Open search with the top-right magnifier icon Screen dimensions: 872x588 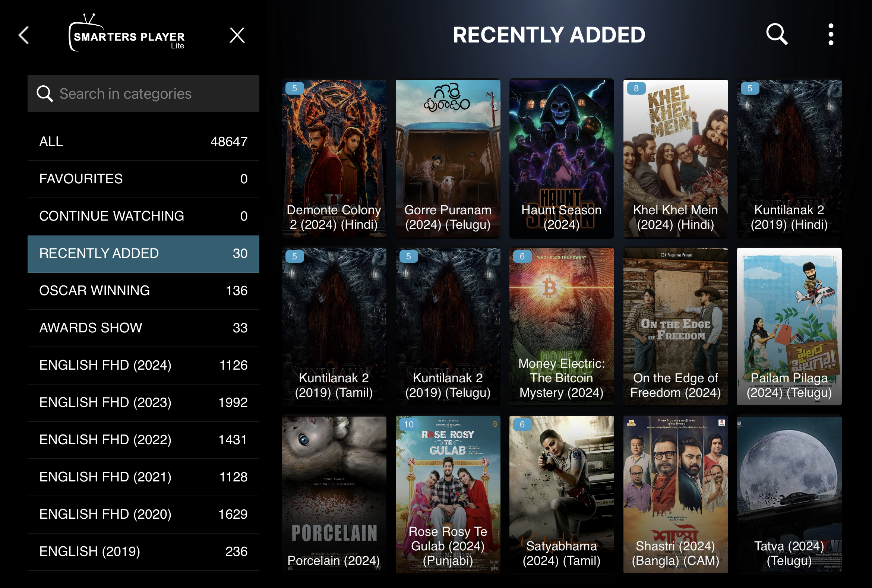click(777, 35)
